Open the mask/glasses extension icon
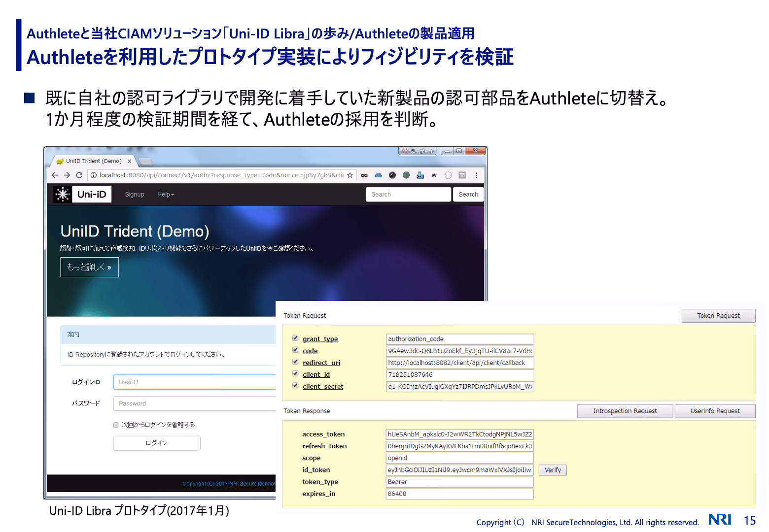The width and height of the screenshot is (769, 532). pos(364,175)
